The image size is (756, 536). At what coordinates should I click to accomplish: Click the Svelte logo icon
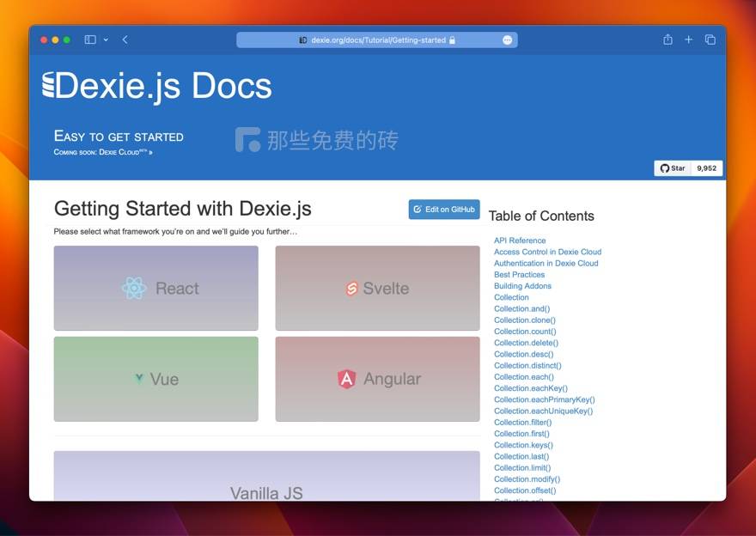click(352, 289)
